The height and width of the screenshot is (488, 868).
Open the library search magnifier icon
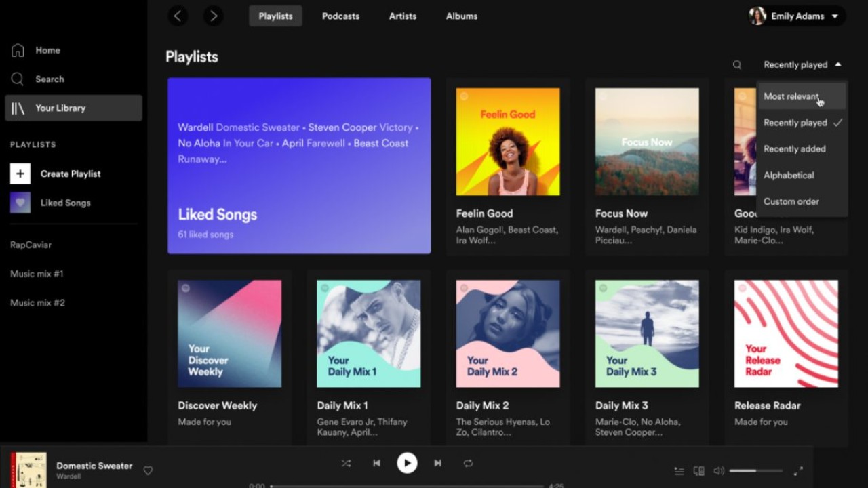point(737,65)
